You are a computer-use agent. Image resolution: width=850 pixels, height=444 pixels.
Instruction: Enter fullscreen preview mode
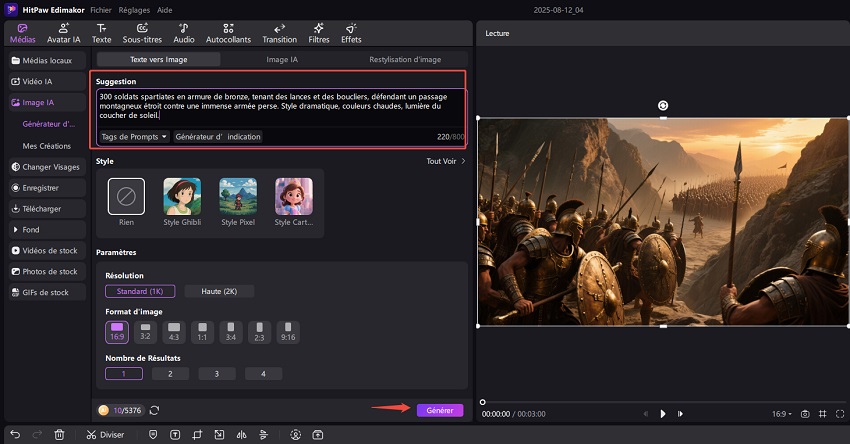click(840, 414)
